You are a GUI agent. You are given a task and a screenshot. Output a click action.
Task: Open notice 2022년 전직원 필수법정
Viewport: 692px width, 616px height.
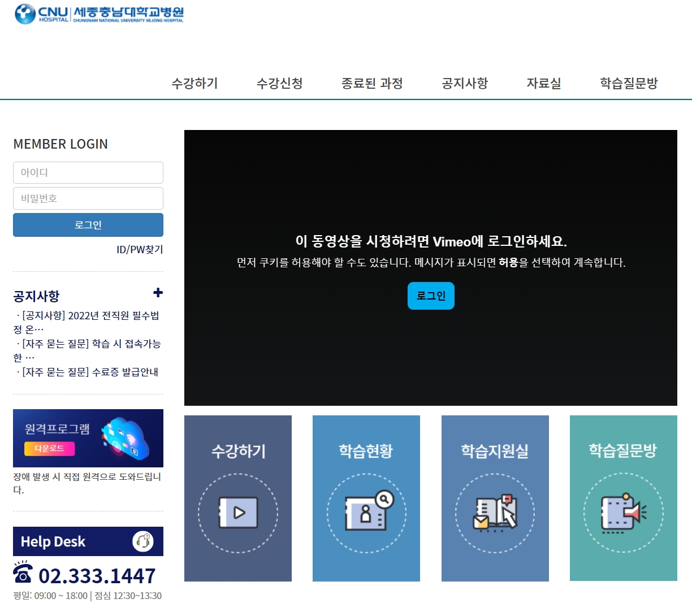(88, 322)
